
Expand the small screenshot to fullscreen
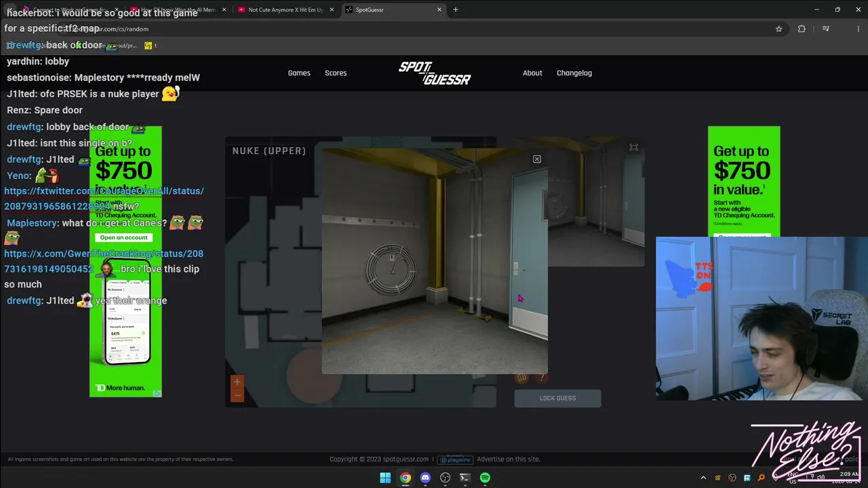pos(633,147)
